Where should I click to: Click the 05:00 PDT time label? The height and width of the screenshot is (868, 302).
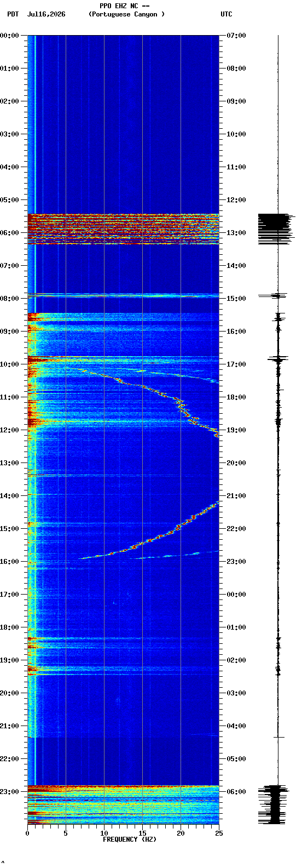pyautogui.click(x=9, y=200)
